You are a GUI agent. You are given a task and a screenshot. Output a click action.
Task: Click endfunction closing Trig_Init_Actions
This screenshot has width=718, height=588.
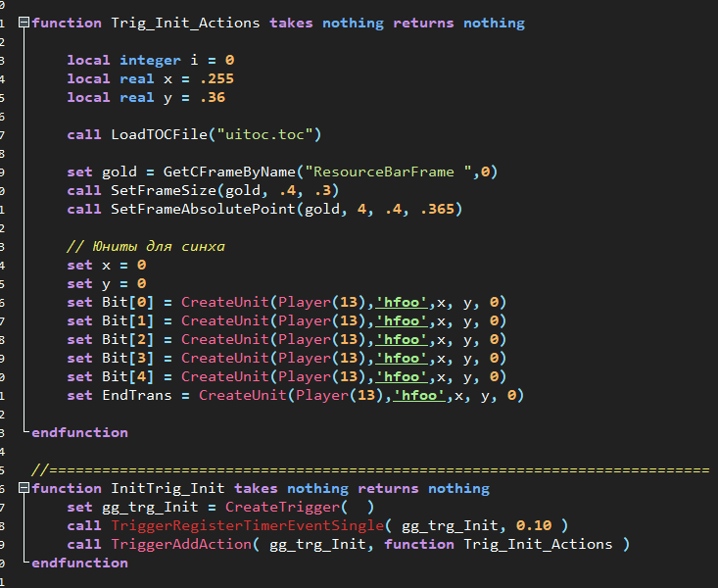[x=80, y=432]
